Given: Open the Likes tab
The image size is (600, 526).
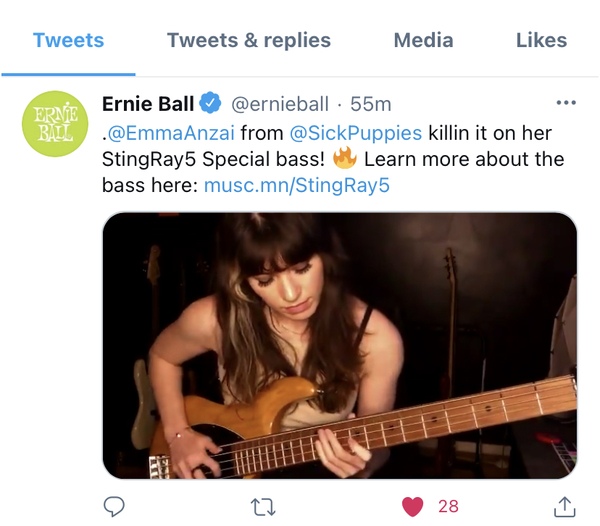Looking at the screenshot, I should click(x=541, y=40).
